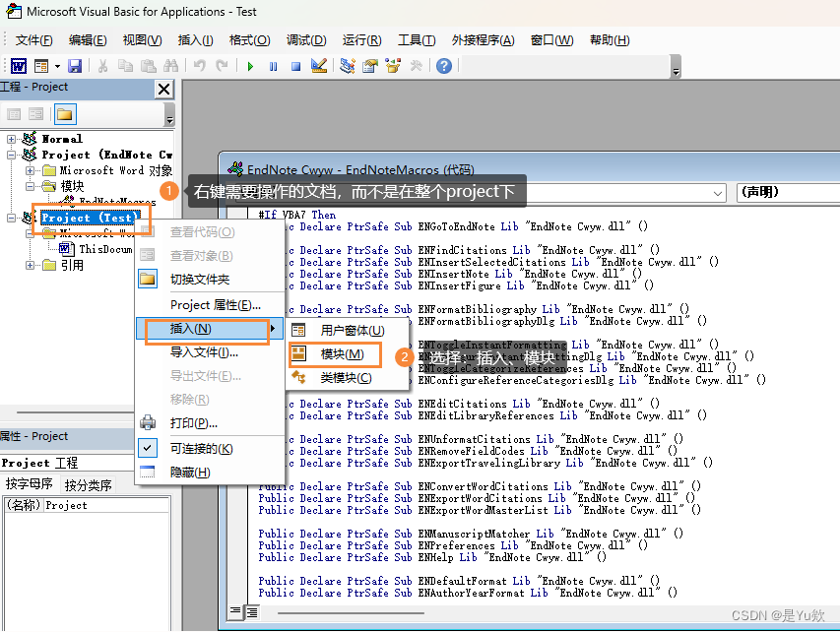840x632 pixels.
Task: Click the Redo arrow icon
Action: [x=222, y=66]
